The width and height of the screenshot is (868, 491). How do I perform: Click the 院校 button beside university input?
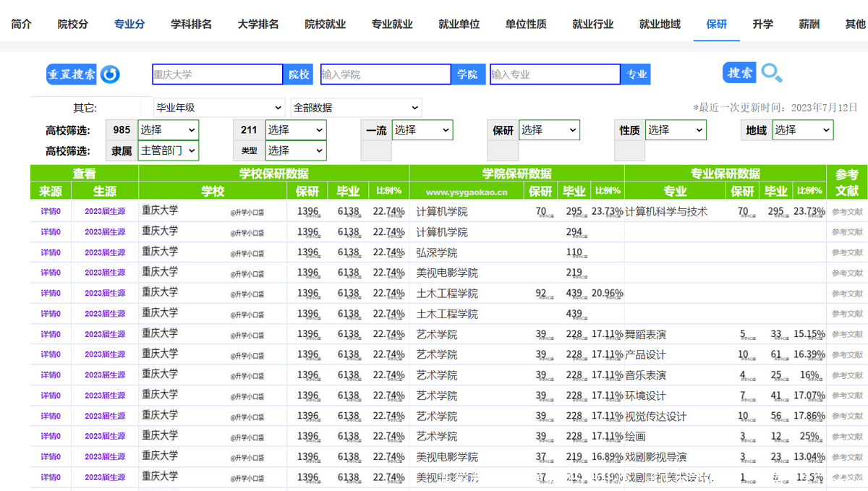(x=298, y=74)
